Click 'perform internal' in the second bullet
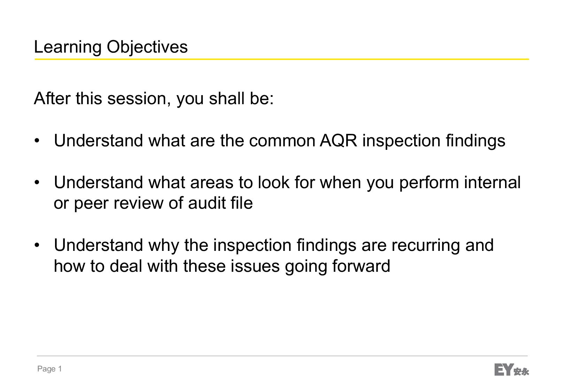The image size is (566, 392). click(x=460, y=183)
